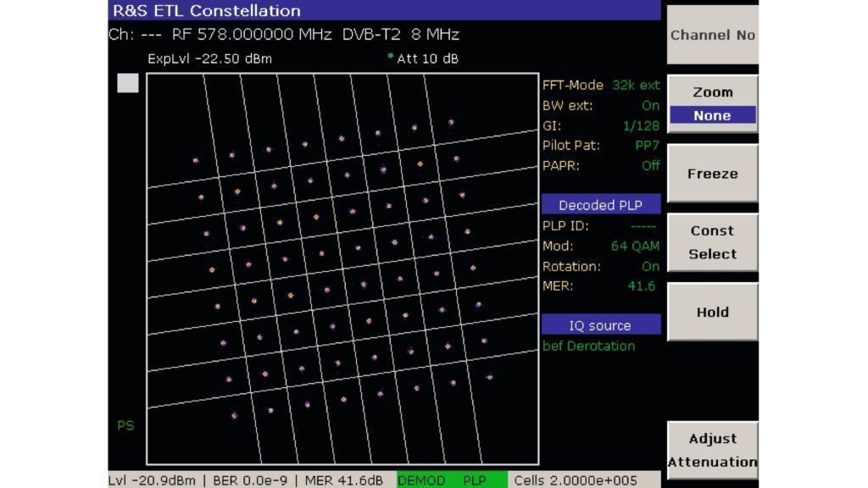Click the small gray square above the constellation
868x488 pixels.
click(x=127, y=83)
